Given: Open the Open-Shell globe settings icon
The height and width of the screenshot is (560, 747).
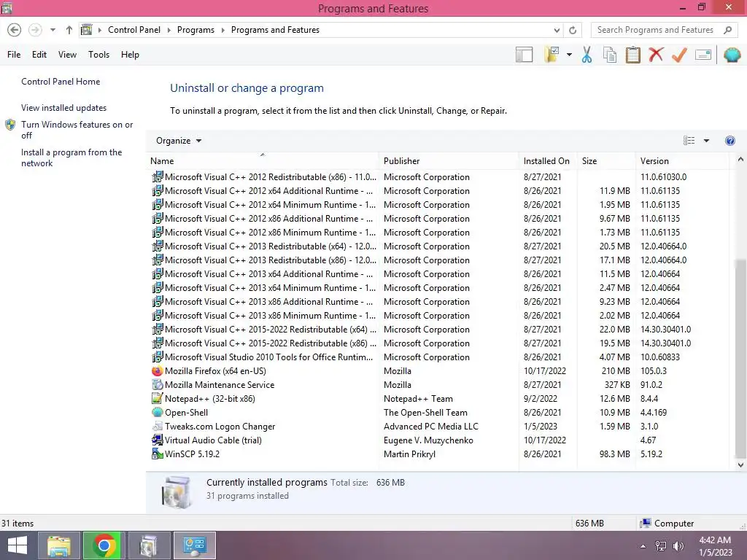Looking at the screenshot, I should [732, 55].
